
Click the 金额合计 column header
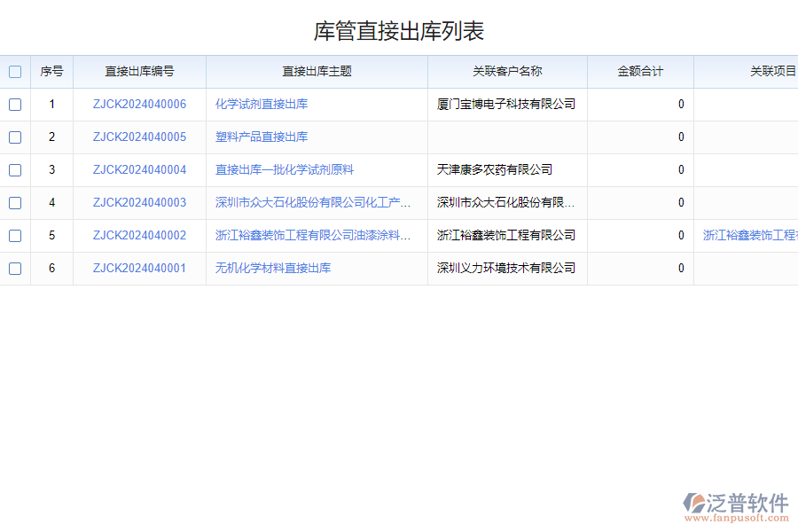tap(639, 72)
